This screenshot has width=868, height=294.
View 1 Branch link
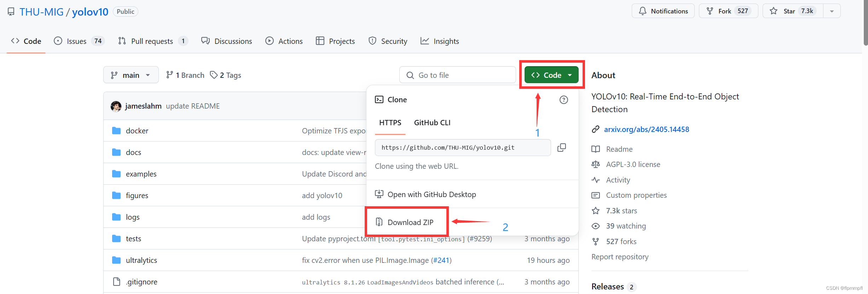pos(185,75)
